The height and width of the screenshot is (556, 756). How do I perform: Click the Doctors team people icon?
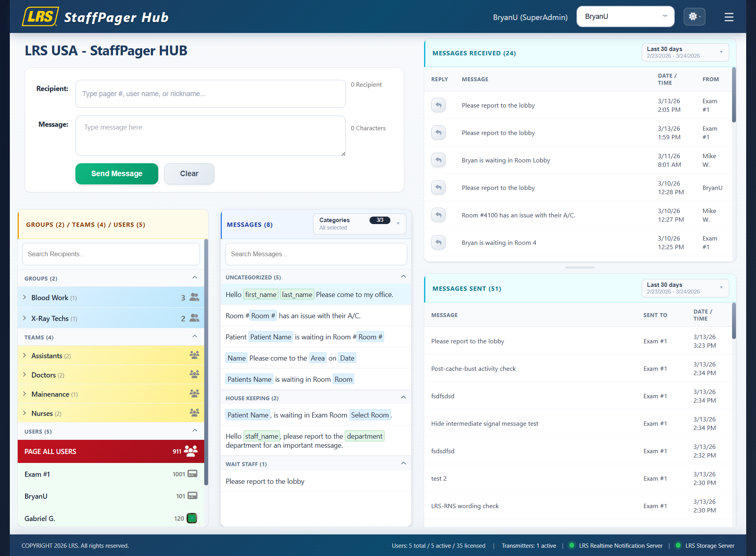coord(194,374)
